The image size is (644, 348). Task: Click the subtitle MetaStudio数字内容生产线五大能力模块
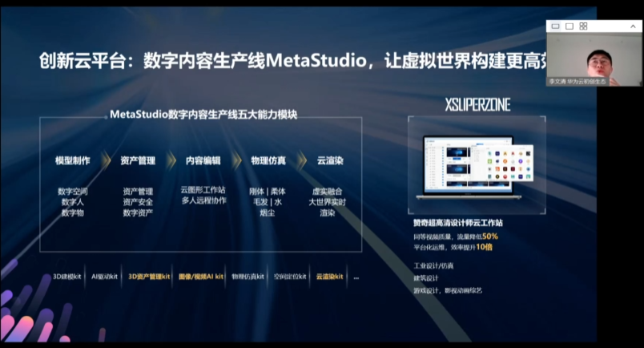(203, 115)
